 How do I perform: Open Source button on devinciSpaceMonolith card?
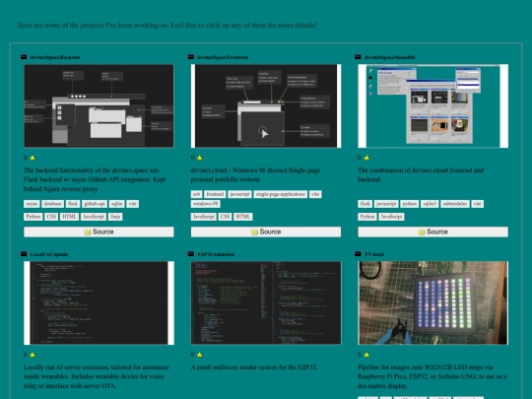coord(432,232)
